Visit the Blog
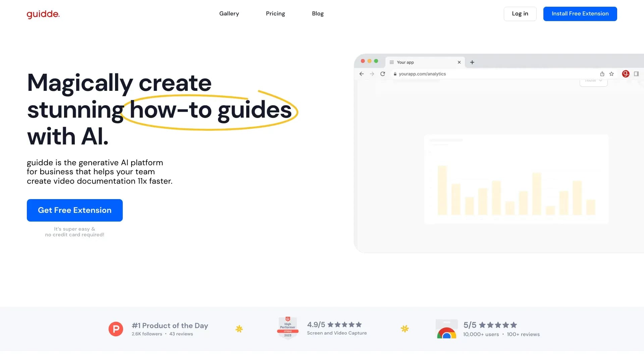The width and height of the screenshot is (644, 362). (318, 14)
